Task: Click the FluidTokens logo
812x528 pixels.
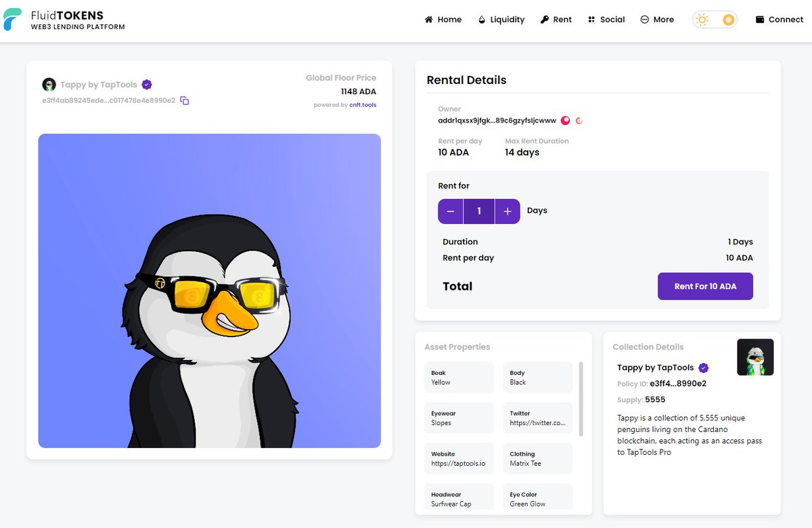Action: (x=64, y=20)
